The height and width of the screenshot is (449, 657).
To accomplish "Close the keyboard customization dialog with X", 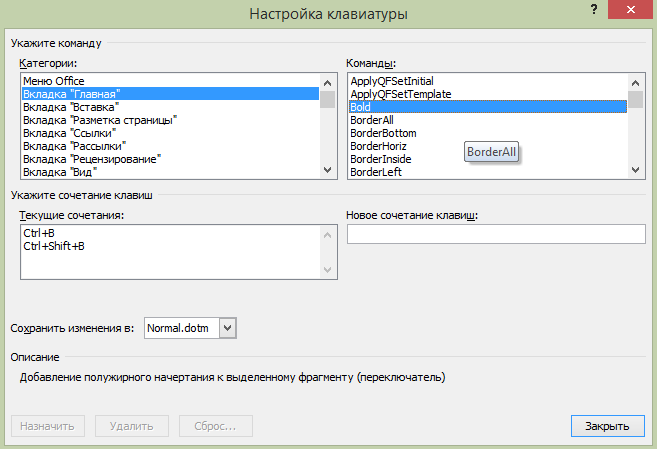I will point(631,9).
